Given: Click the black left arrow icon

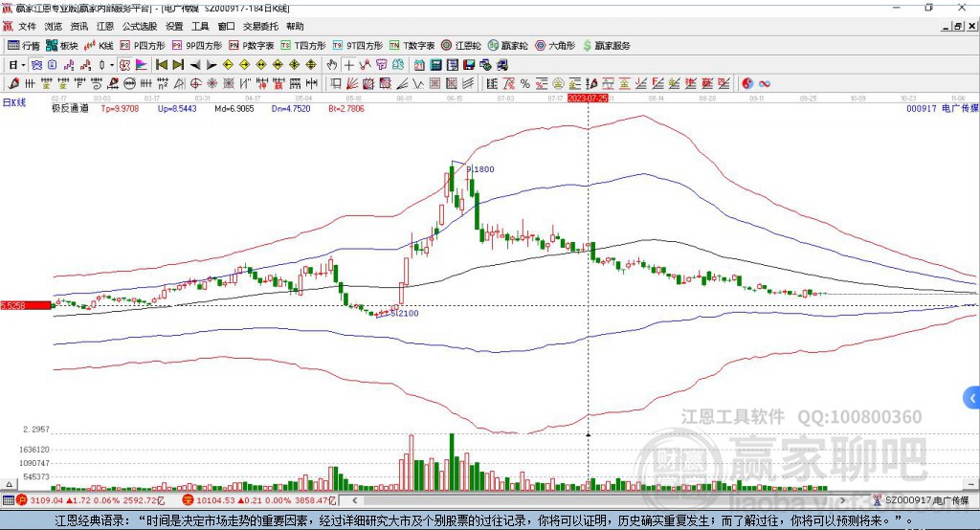Looking at the screenshot, I should 195,65.
